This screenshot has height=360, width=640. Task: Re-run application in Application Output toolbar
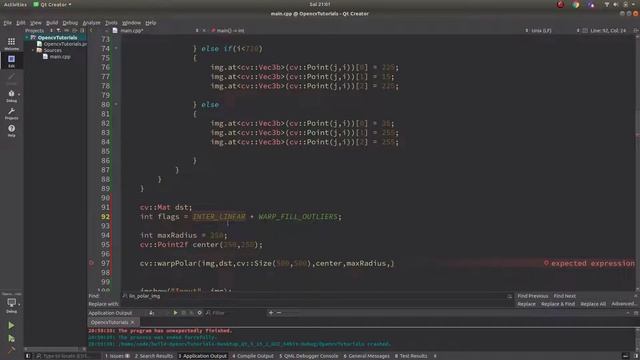pos(175,313)
